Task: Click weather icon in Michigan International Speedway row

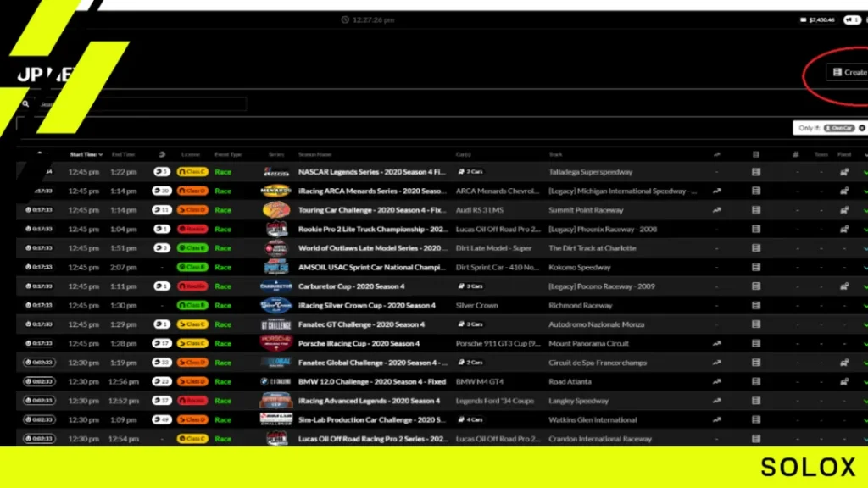Action: pyautogui.click(x=717, y=191)
